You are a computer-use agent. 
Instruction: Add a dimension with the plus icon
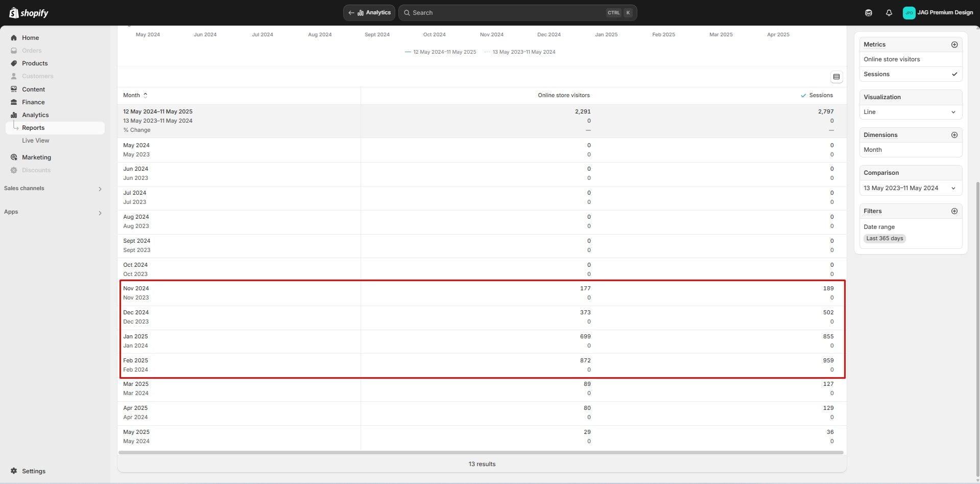point(954,135)
